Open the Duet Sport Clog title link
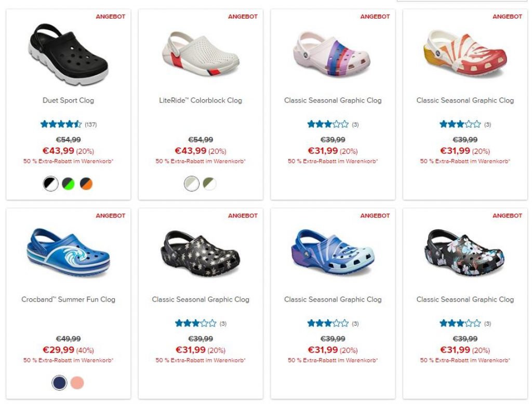Screen dimensions: 532x404 [68, 100]
